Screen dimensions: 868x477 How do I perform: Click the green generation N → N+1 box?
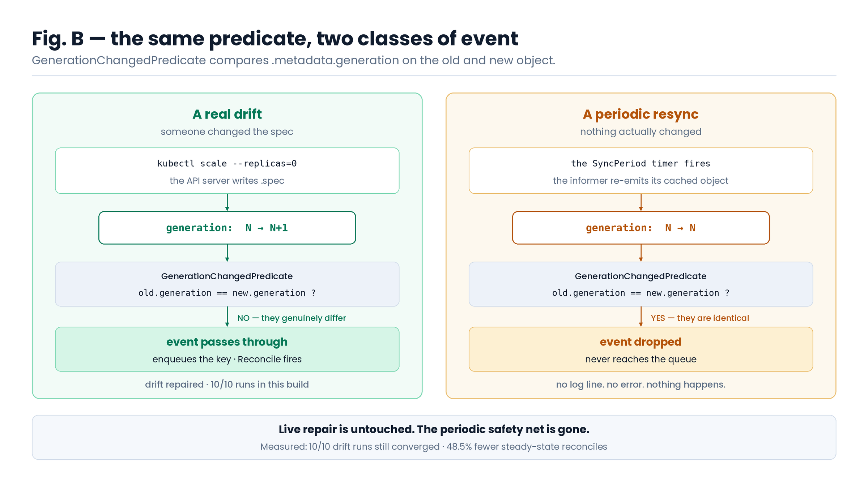[227, 228]
